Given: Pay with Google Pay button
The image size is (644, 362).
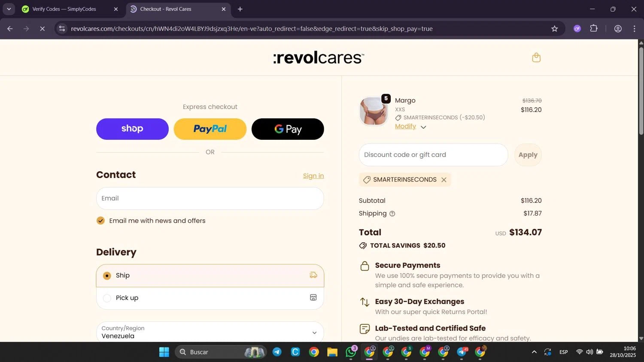Looking at the screenshot, I should [x=288, y=129].
